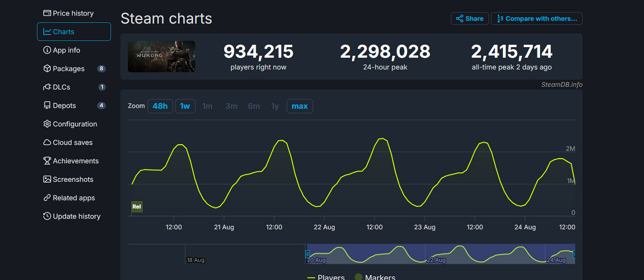Click the Screenshots icon
Screen dimensions: 644x280
click(x=47, y=179)
